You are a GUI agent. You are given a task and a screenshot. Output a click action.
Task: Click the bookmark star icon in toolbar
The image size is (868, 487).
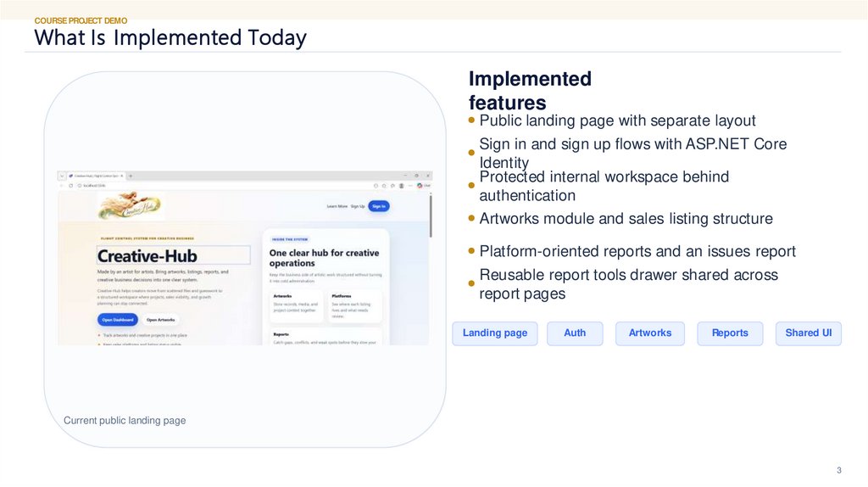click(x=385, y=185)
